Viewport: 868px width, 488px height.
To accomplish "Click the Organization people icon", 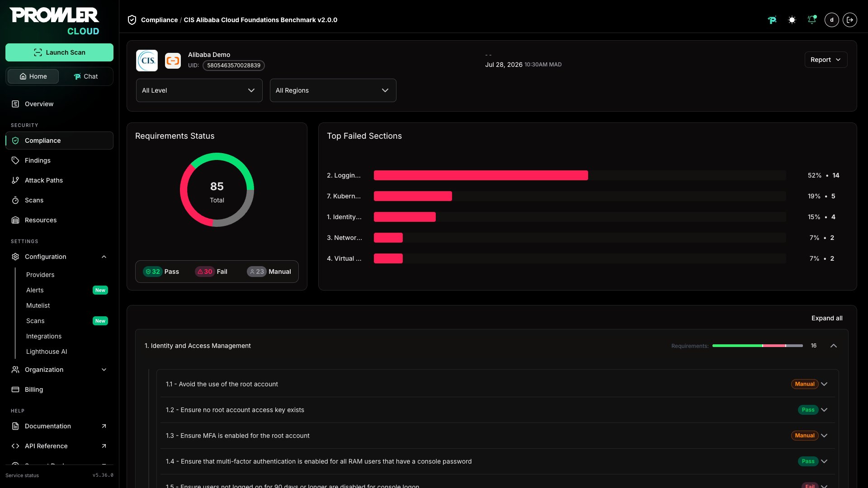I will point(15,370).
